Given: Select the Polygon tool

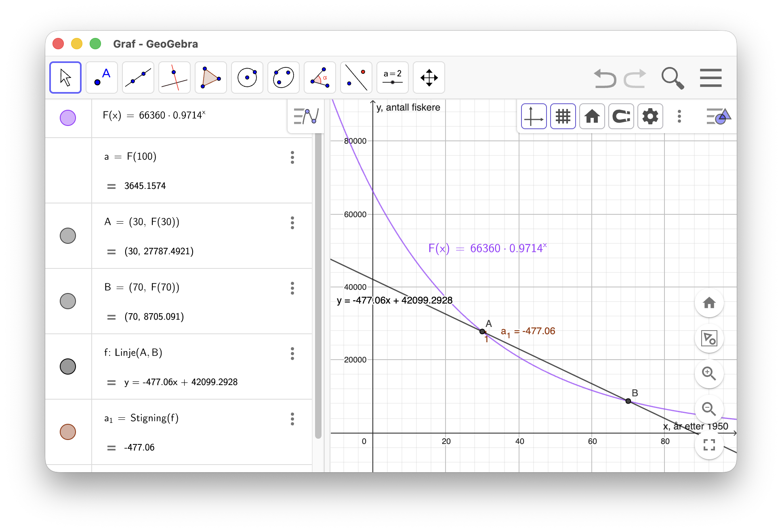Looking at the screenshot, I should (211, 77).
